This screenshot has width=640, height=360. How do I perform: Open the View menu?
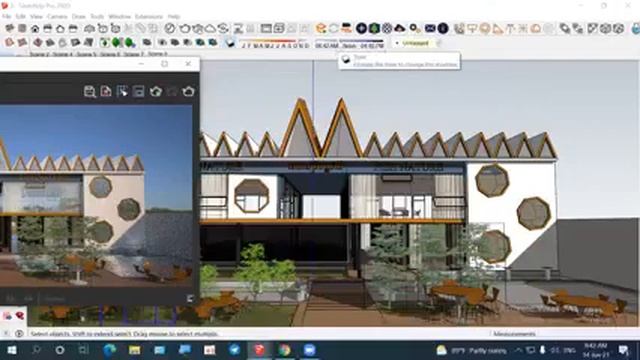[x=36, y=16]
